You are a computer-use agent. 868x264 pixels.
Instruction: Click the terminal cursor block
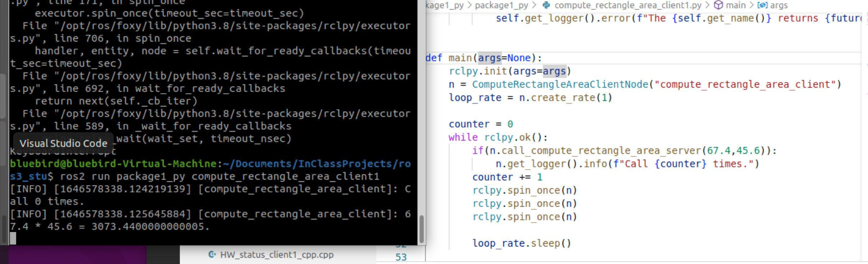coord(13,238)
